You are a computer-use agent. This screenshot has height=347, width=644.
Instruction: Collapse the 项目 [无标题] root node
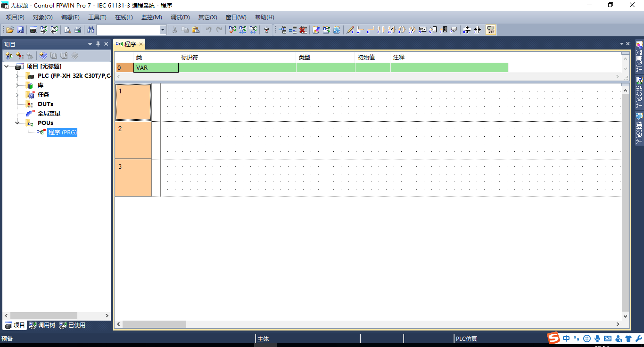point(7,66)
